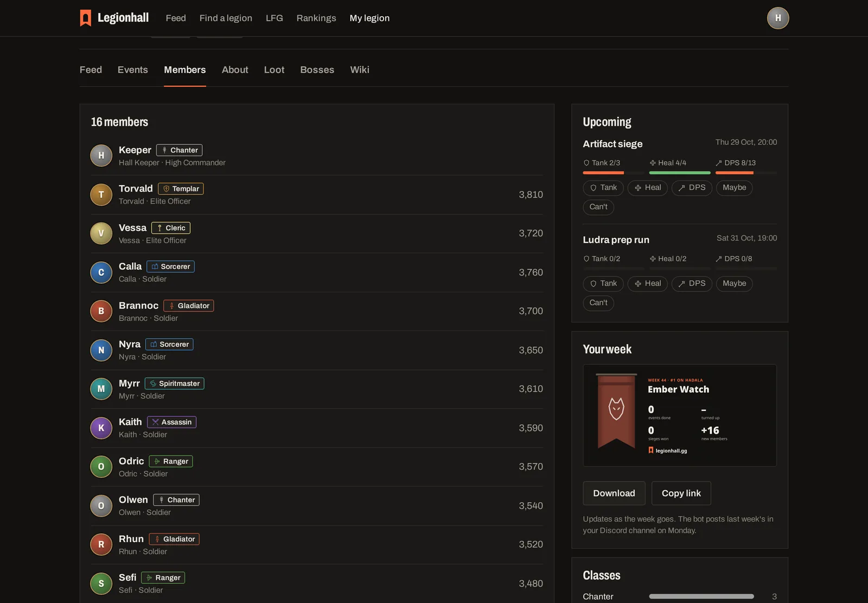868x603 pixels.
Task: Mark Can't for Ludra prep run
Action: tap(598, 303)
